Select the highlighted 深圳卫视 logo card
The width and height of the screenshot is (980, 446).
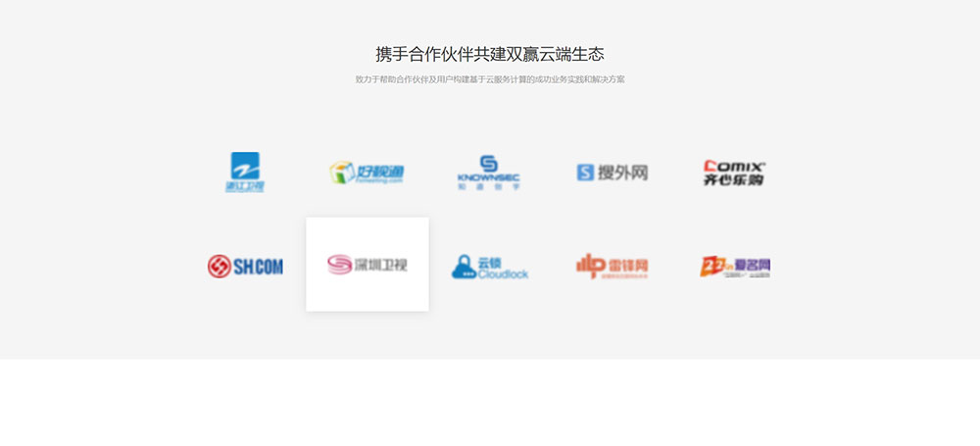tap(367, 264)
